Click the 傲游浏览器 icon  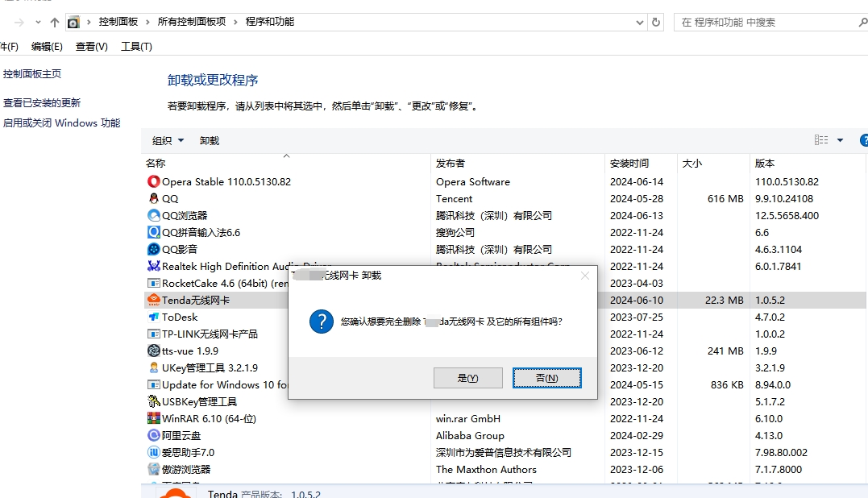153,469
